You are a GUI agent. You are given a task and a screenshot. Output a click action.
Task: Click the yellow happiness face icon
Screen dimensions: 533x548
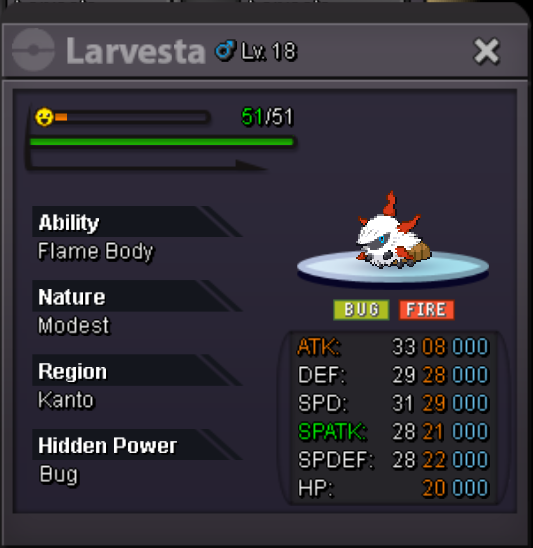(44, 117)
